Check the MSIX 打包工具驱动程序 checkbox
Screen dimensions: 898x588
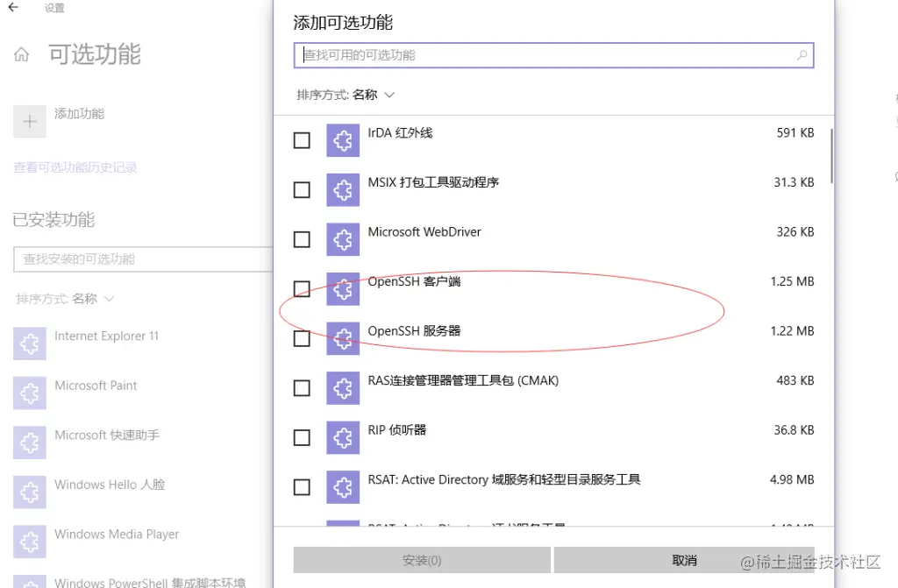[x=302, y=189]
